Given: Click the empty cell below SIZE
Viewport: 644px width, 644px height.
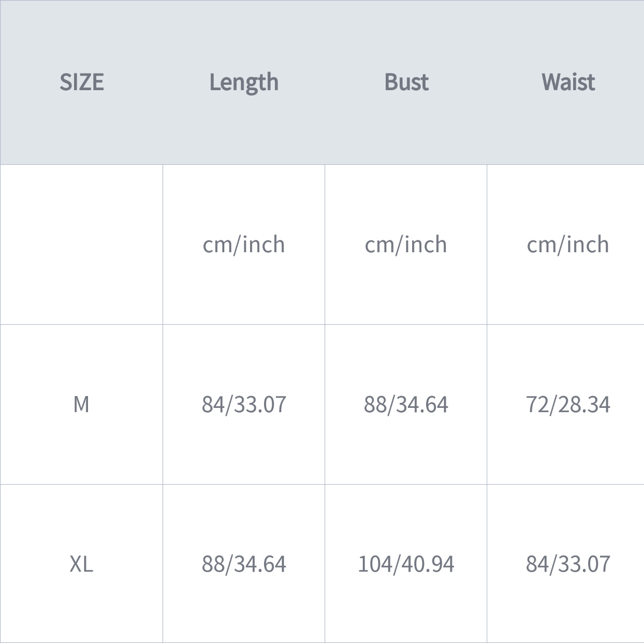Looking at the screenshot, I should (82, 244).
